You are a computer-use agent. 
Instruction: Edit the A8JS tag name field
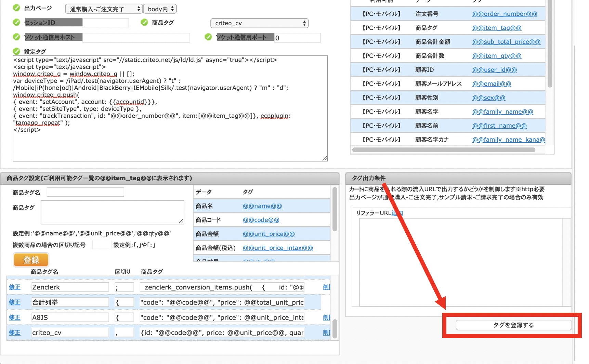(x=70, y=317)
